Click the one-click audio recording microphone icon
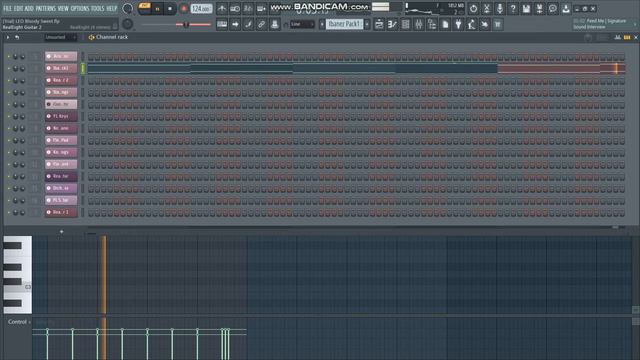Image resolution: width=640 pixels, height=360 pixels. click(x=500, y=8)
